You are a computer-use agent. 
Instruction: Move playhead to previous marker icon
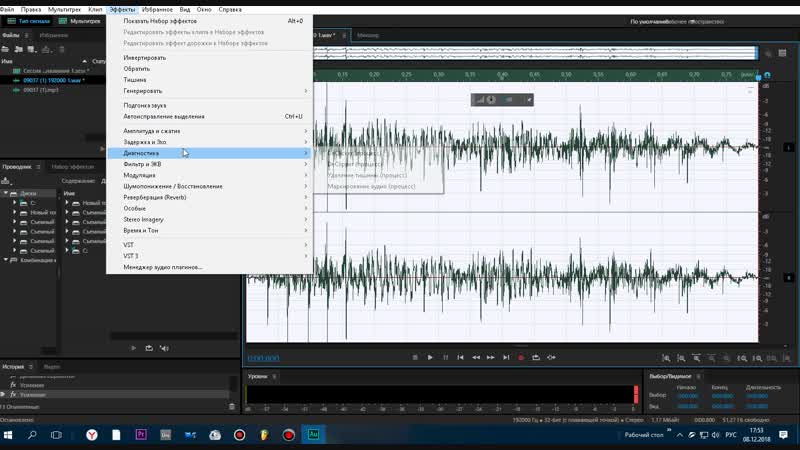click(460, 358)
